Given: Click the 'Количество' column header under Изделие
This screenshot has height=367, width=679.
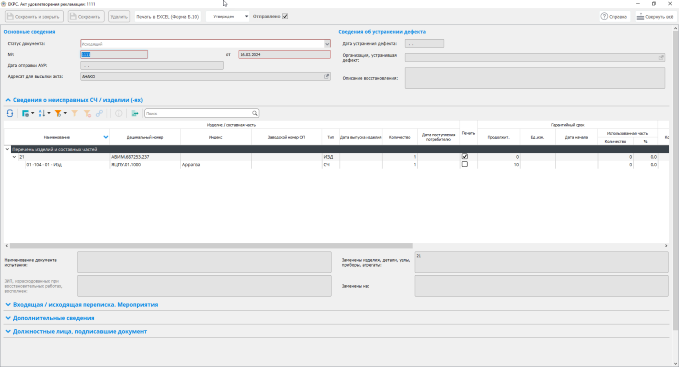Looking at the screenshot, I should (400, 137).
